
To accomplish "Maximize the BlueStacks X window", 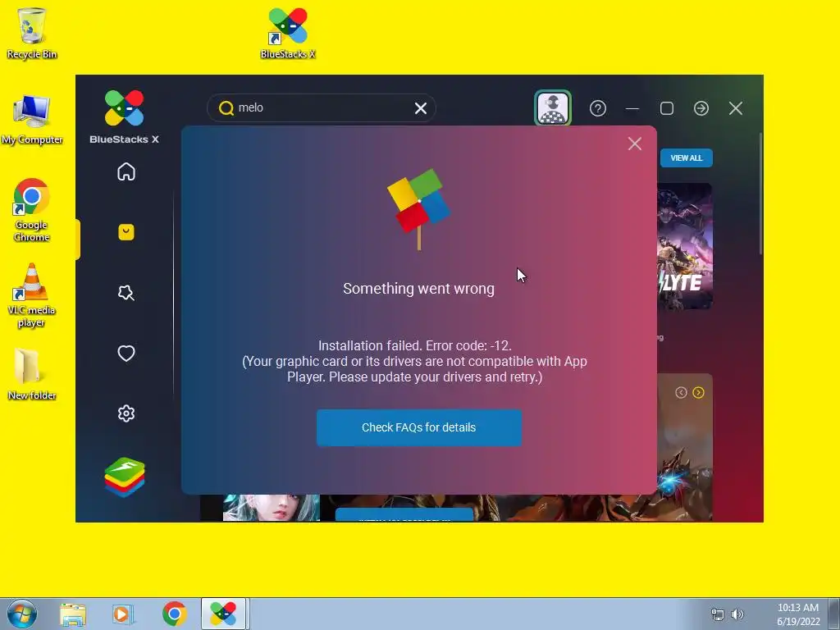I will coord(667,108).
